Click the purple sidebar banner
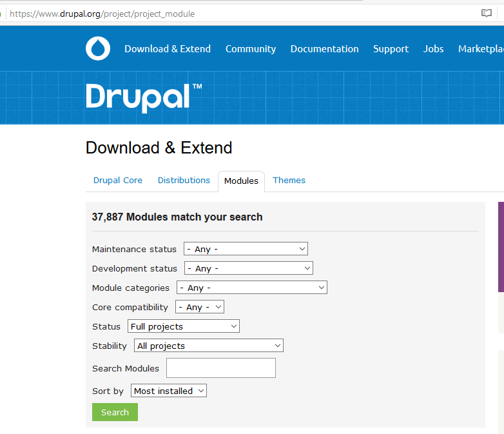Image resolution: width=504 pixels, height=434 pixels. pyautogui.click(x=501, y=247)
